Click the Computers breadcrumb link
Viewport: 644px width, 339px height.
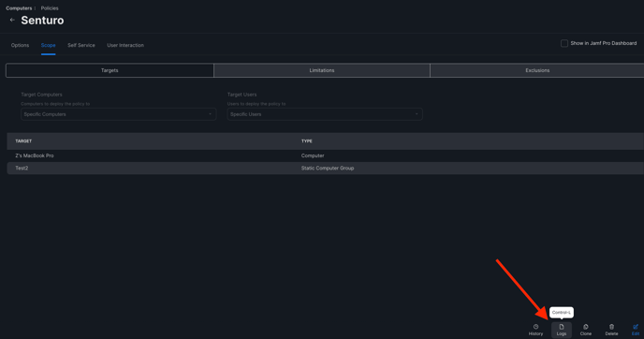click(x=19, y=8)
